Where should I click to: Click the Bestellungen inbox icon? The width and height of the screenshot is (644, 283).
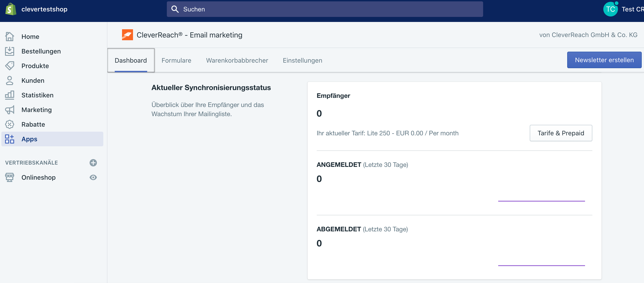tap(10, 51)
